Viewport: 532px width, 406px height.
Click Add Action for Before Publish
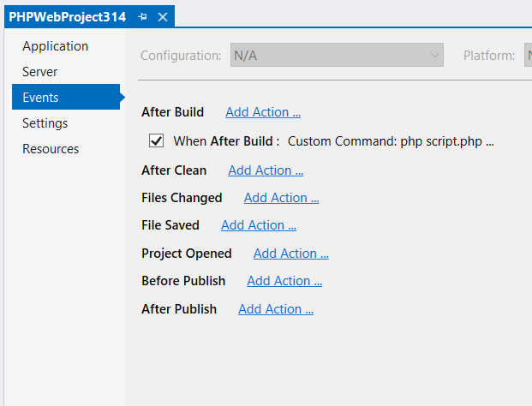[x=284, y=281]
